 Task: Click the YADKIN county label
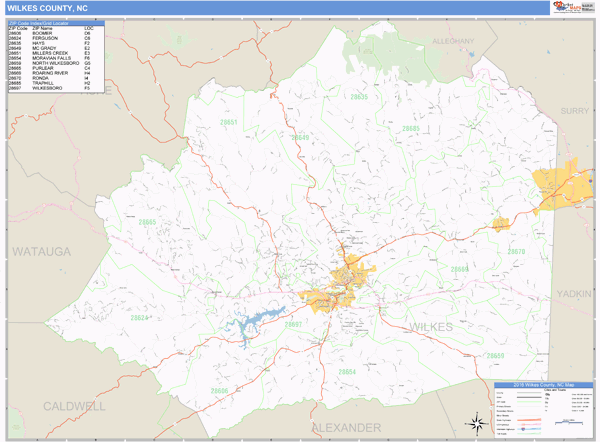tap(573, 295)
